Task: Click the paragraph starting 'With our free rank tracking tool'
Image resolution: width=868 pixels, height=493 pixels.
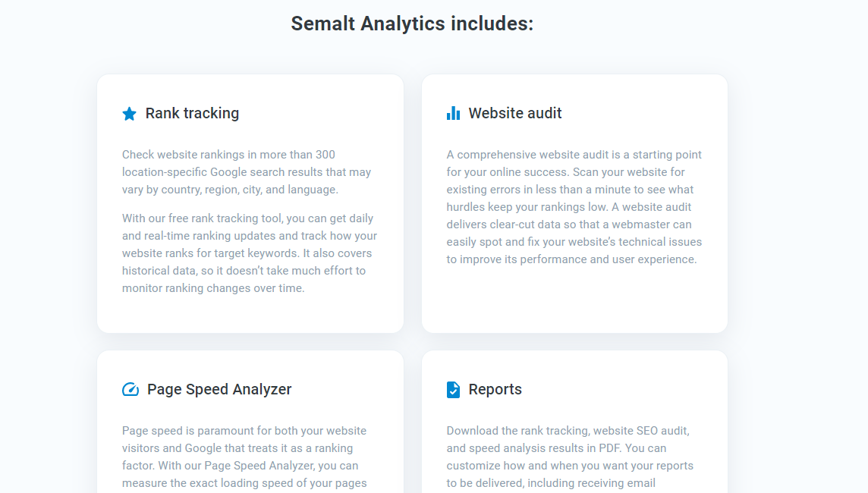Action: 249,253
